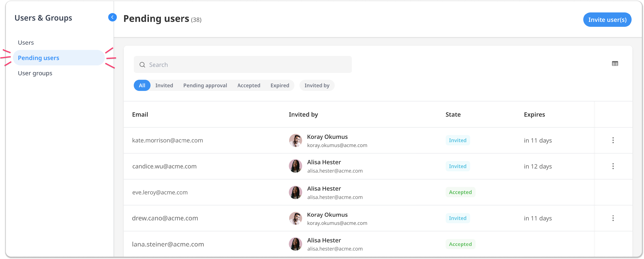
Task: Click Alisa Hester avatar for eve.leroy row
Action: 296,193
